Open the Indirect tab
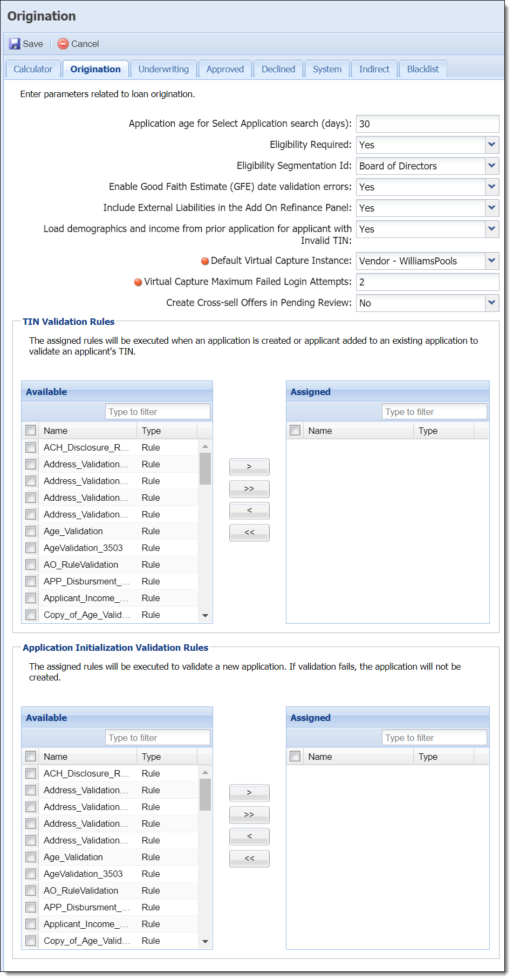This screenshot has width=513, height=980. tap(374, 69)
